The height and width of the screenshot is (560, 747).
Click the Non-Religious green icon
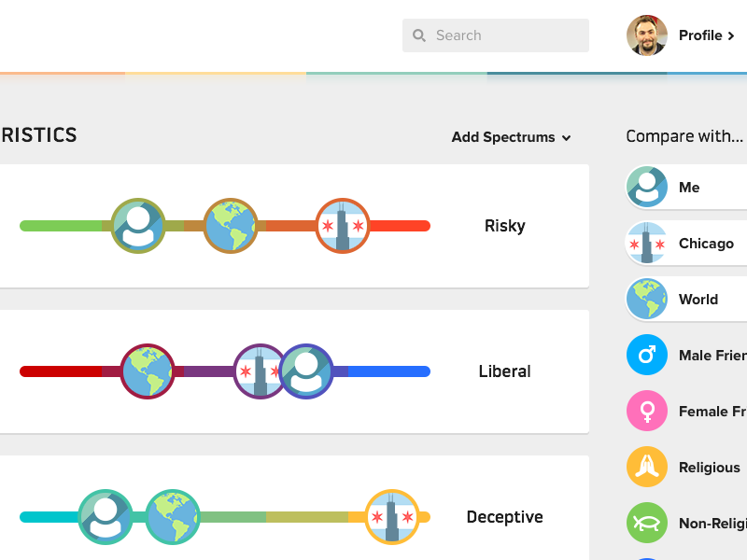(x=647, y=523)
